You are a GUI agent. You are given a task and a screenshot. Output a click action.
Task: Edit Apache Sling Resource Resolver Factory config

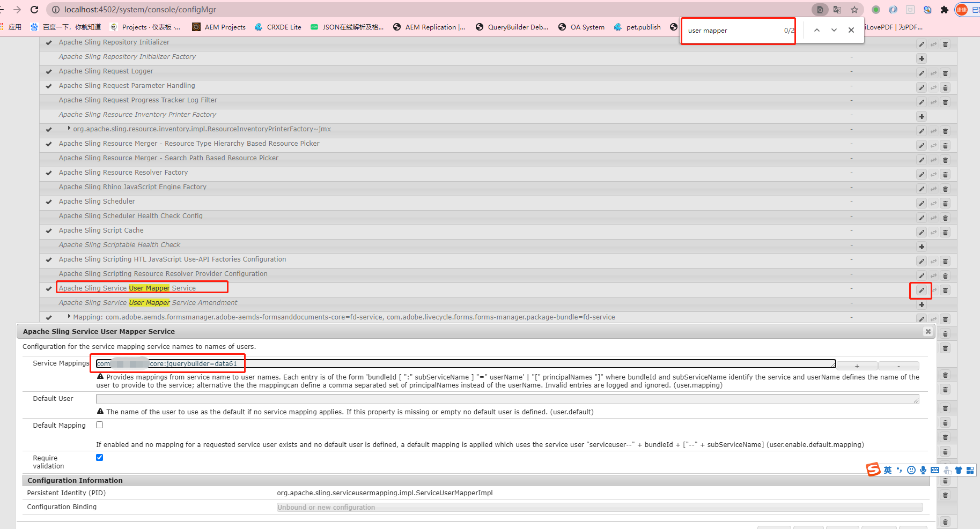[922, 175]
